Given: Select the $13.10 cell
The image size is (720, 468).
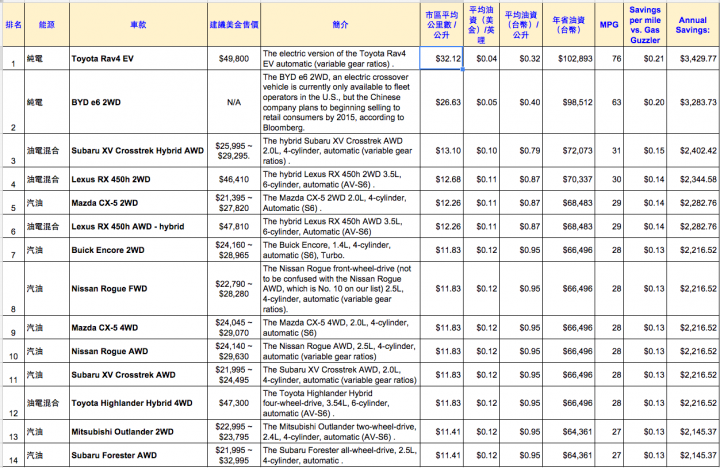Looking at the screenshot, I should click(441, 151).
